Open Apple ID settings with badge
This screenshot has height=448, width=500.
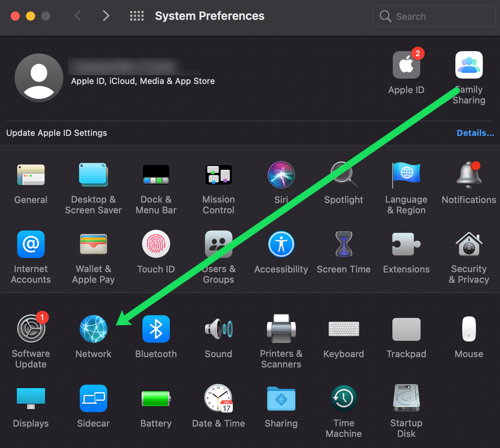pos(406,65)
